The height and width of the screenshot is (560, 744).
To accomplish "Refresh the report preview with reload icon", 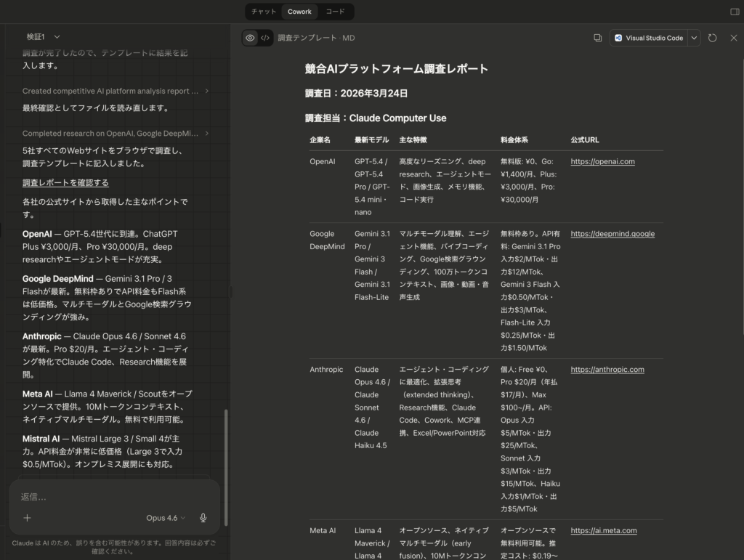I will click(x=712, y=37).
